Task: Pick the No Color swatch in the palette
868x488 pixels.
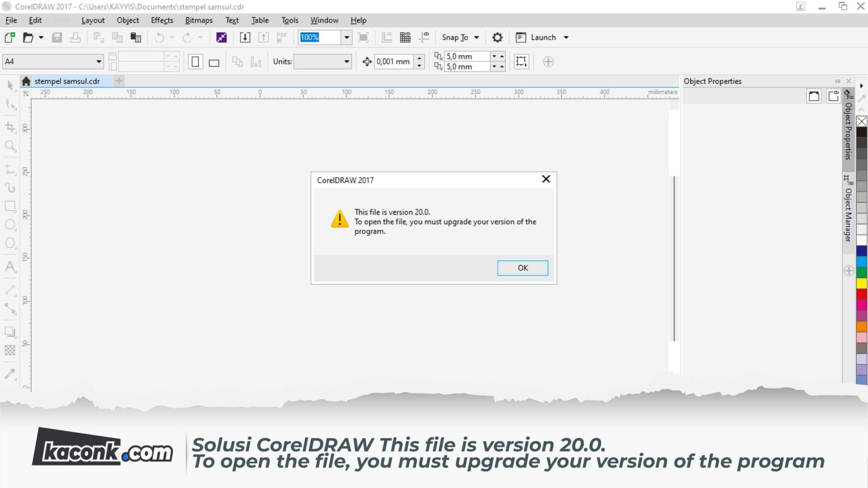Action: (x=862, y=121)
